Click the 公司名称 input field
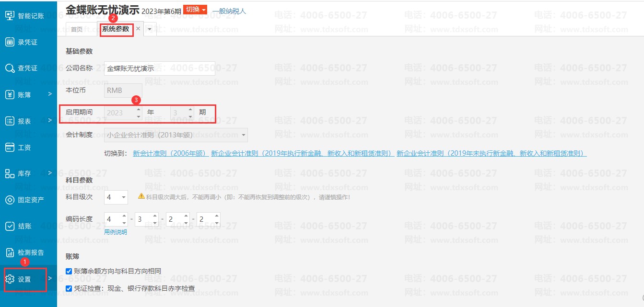The image size is (644, 307). pos(159,68)
